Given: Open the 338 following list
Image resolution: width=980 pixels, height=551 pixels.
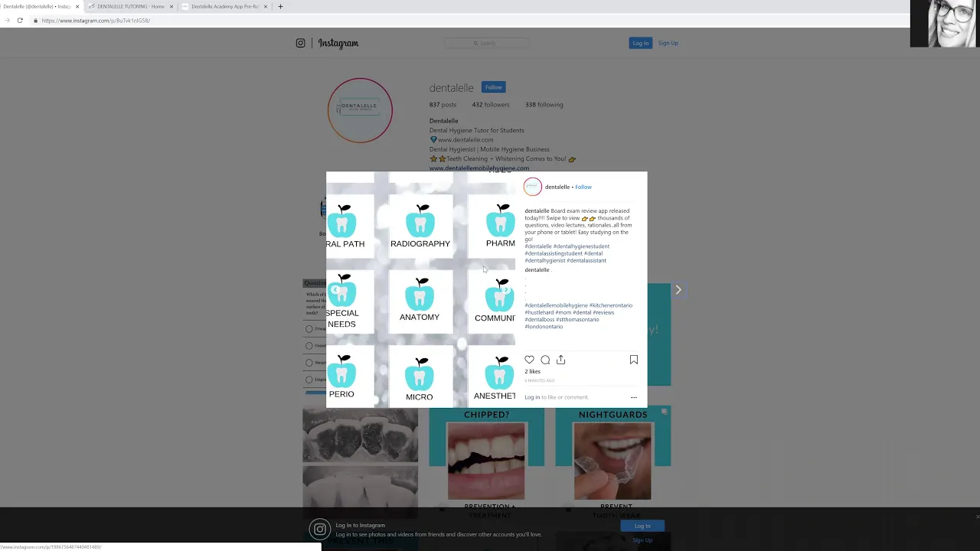Looking at the screenshot, I should [544, 105].
